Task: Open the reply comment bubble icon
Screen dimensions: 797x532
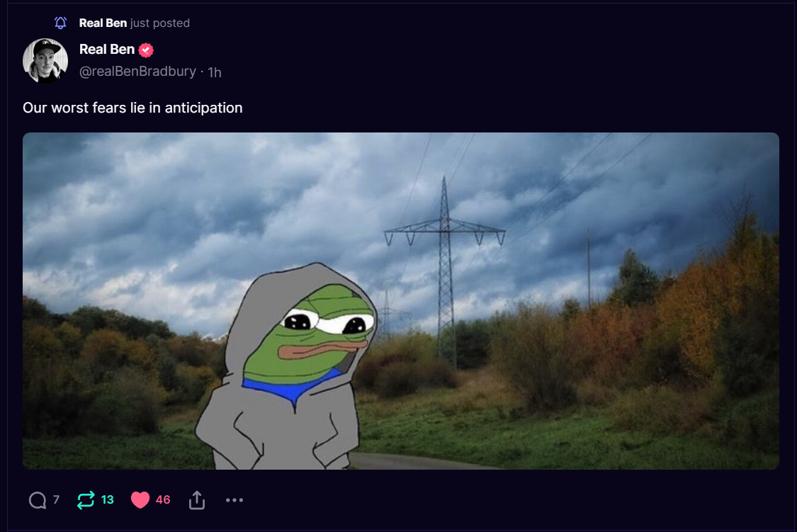Action: [x=37, y=500]
